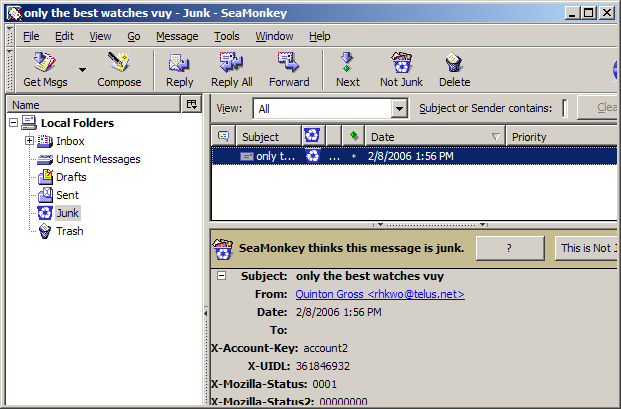Toggle the thread column header
The width and height of the screenshot is (621, 409).
click(222, 136)
